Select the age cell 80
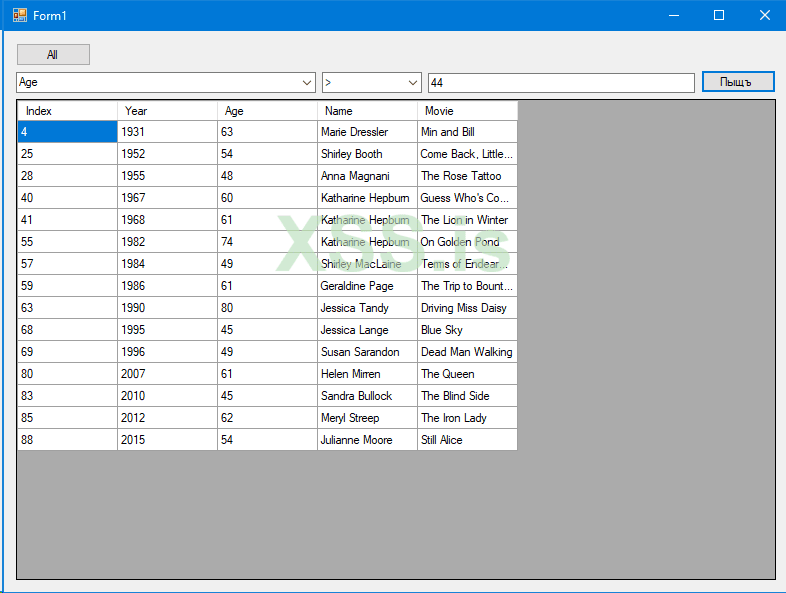 click(x=268, y=308)
